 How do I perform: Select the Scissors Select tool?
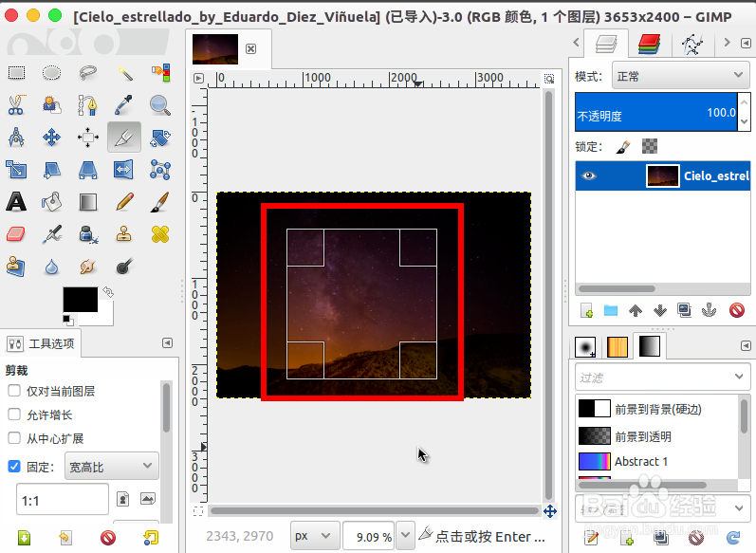[x=16, y=104]
